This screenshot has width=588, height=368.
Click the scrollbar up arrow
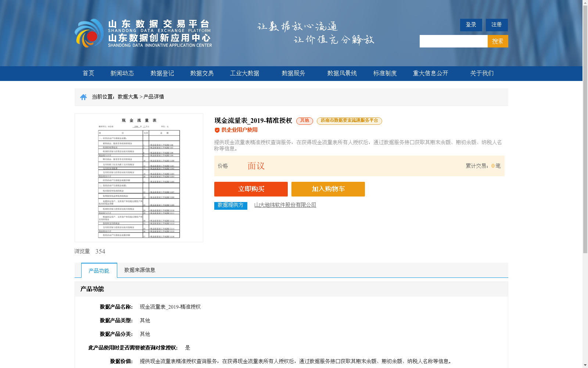[585, 3]
